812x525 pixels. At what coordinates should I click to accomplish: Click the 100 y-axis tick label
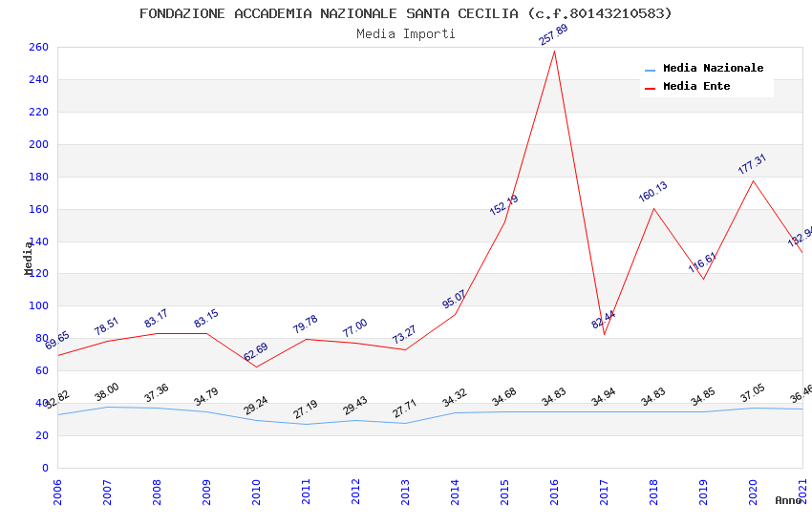(38, 305)
